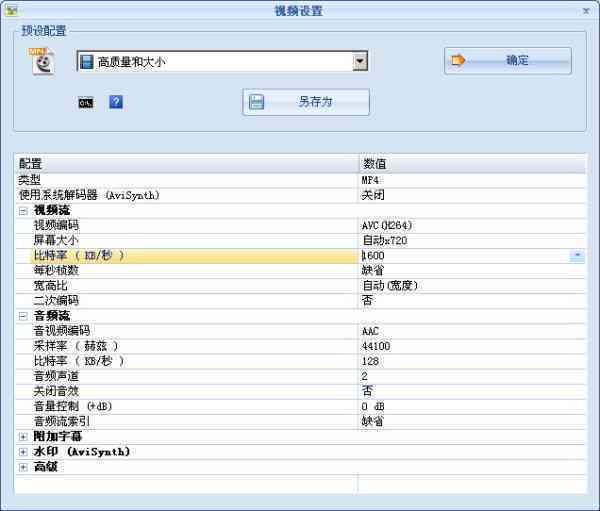Click the 自动(宽度) aspect ratio value

pyautogui.click(x=390, y=286)
